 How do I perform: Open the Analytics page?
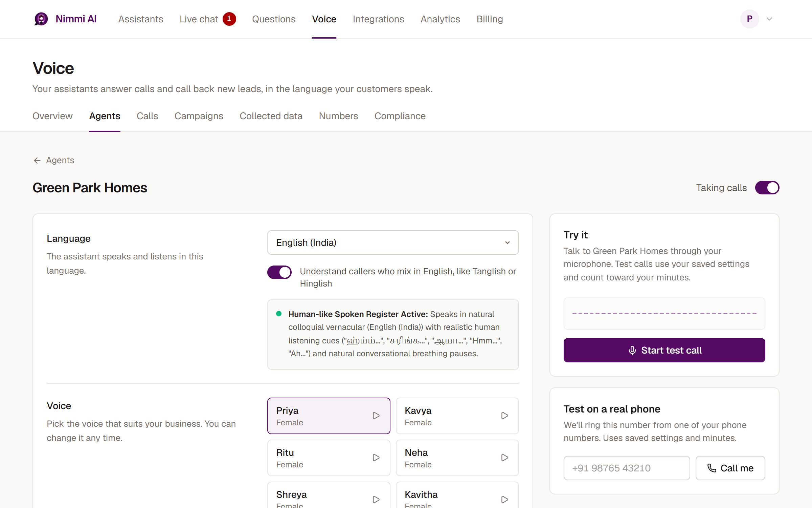point(440,19)
